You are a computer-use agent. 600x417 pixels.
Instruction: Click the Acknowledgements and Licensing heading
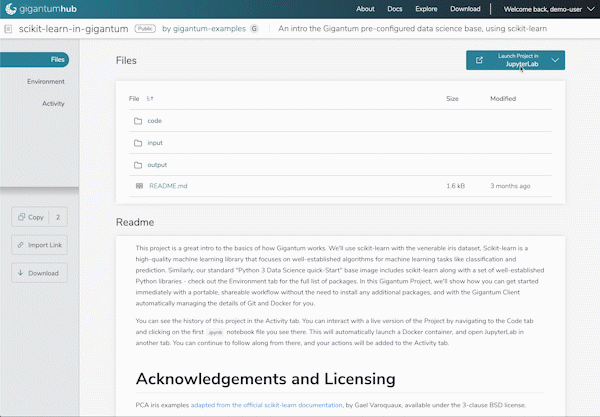click(x=266, y=379)
